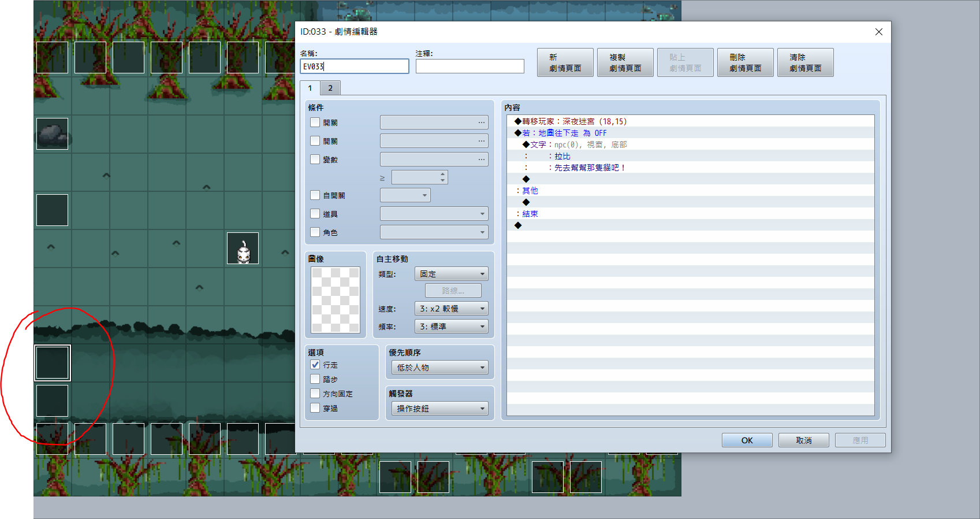Image resolution: width=980 pixels, height=519 pixels.
Task: Tick the 變數 condition checkbox
Action: pyautogui.click(x=315, y=160)
